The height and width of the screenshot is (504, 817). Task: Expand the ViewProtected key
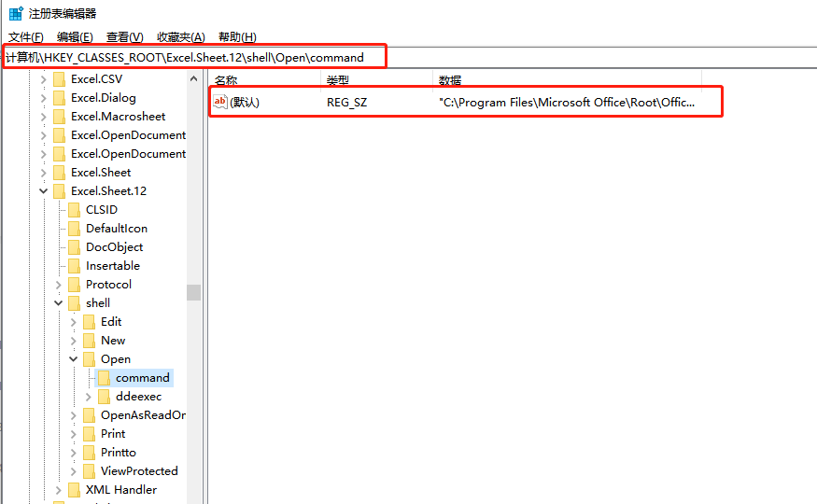point(74,471)
